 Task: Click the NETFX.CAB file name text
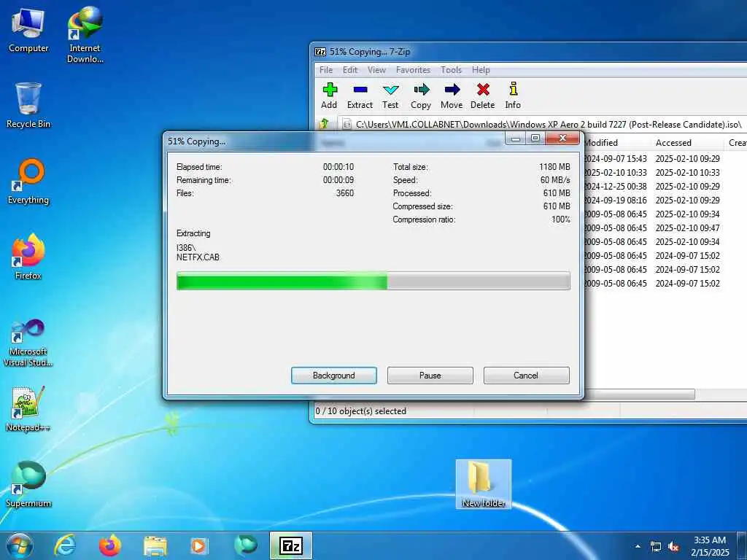[198, 257]
